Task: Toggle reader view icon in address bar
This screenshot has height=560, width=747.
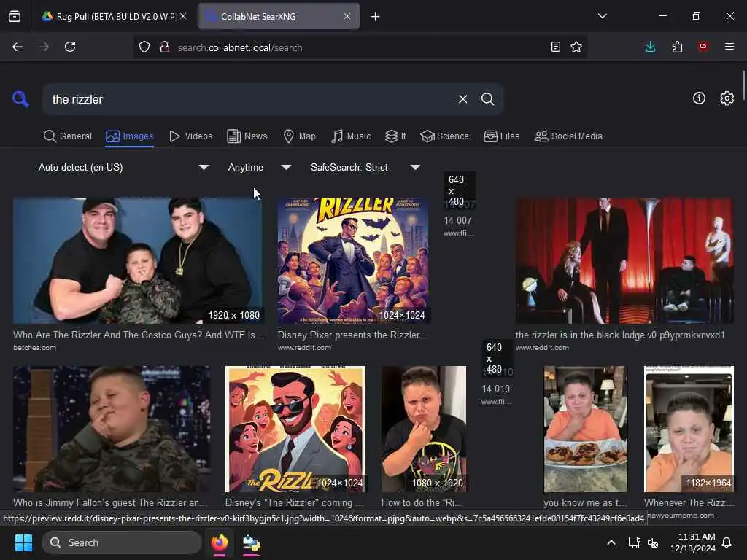Action: point(555,47)
